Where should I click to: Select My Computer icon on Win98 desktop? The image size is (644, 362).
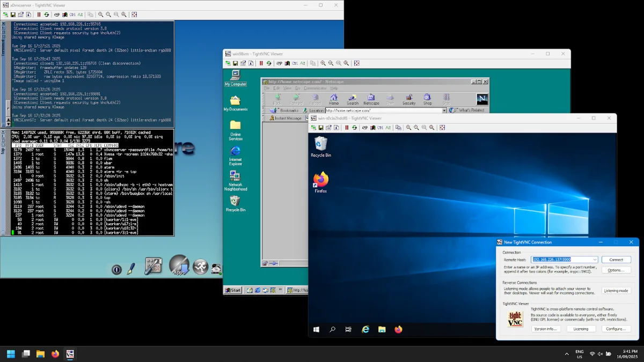click(235, 78)
